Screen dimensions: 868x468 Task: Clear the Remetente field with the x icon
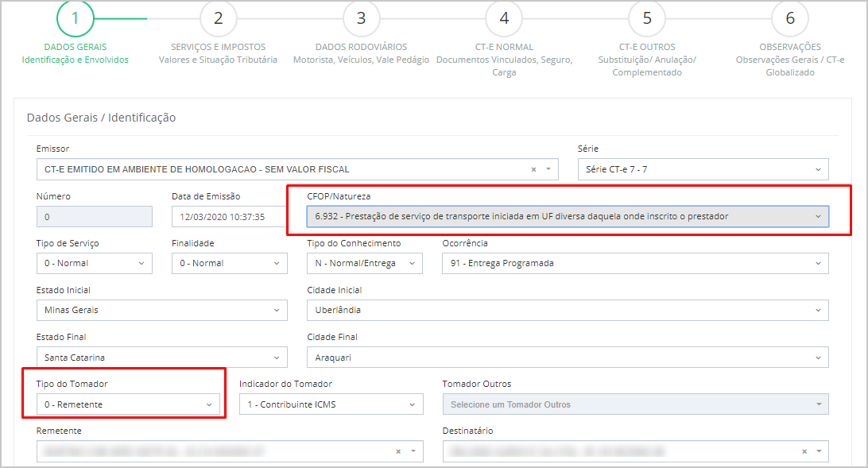(398, 452)
